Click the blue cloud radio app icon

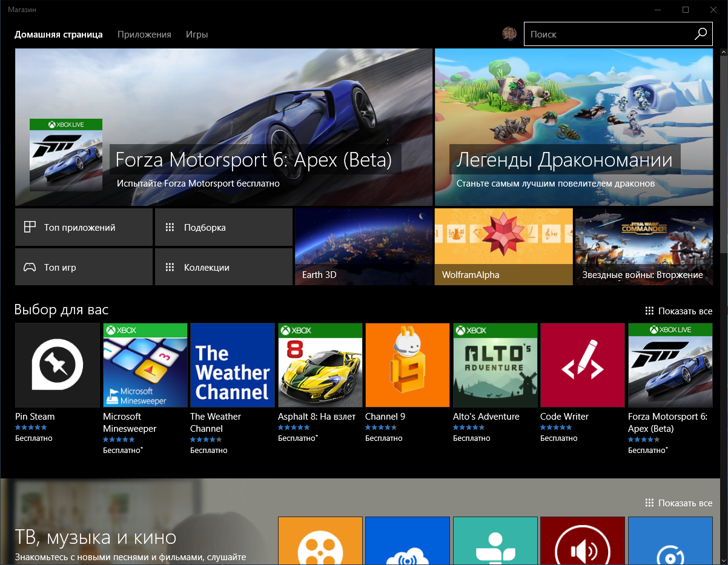tap(408, 541)
